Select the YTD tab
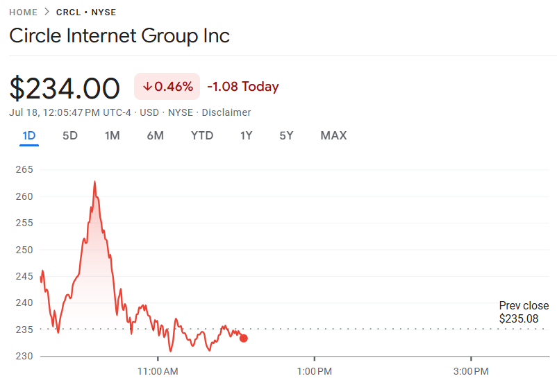Screen dimensions: 557x392 [202, 135]
